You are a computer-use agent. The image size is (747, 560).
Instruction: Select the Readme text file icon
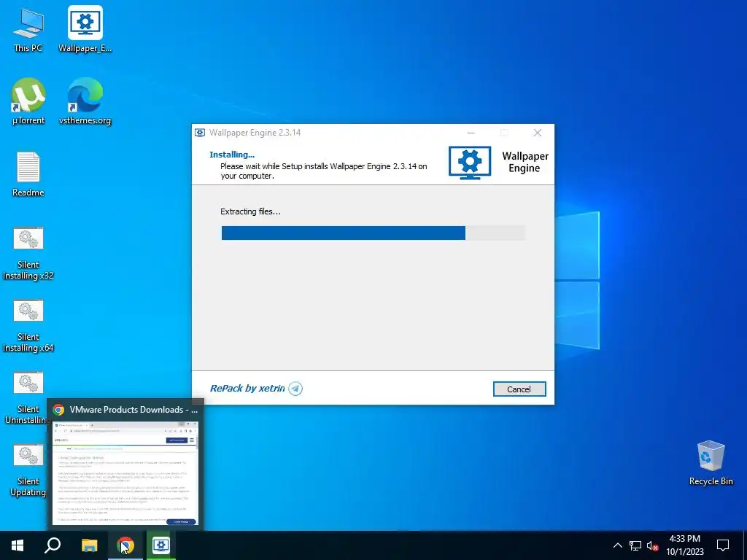(28, 174)
